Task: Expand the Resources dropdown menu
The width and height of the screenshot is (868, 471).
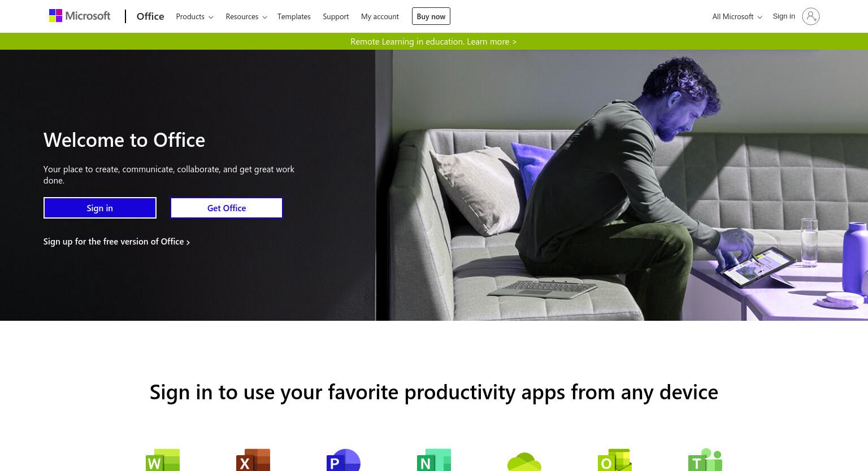Action: click(246, 16)
